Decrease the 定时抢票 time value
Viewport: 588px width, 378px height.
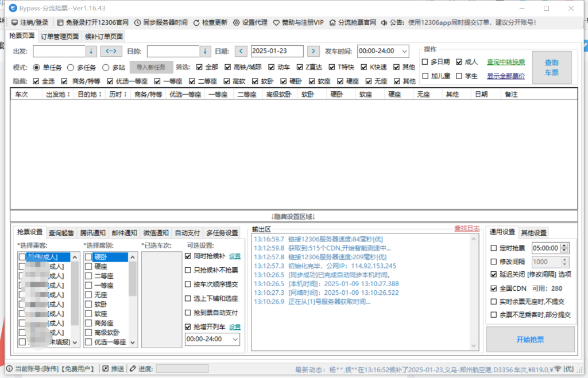coord(564,251)
